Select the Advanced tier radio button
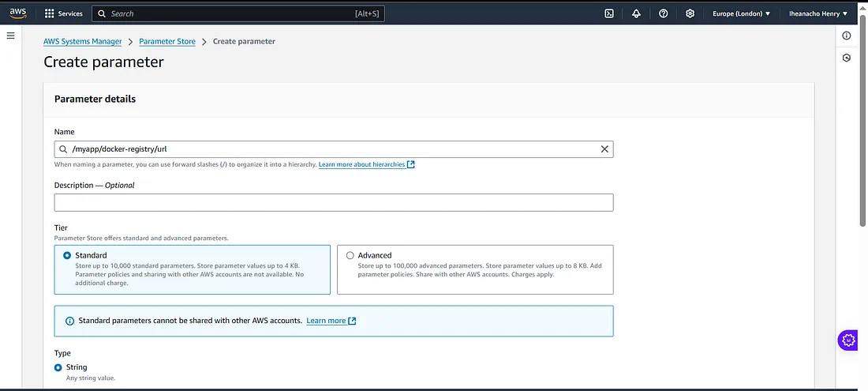This screenshot has height=391, width=868. point(350,255)
